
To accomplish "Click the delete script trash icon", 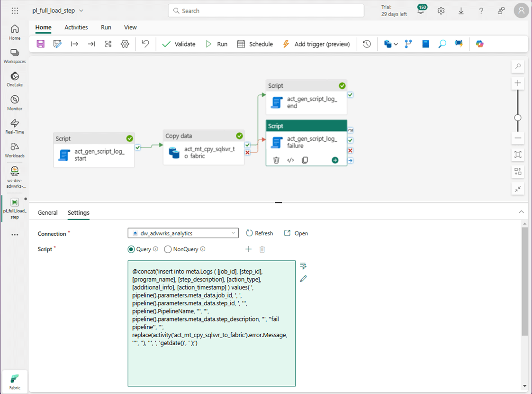I will [x=262, y=249].
